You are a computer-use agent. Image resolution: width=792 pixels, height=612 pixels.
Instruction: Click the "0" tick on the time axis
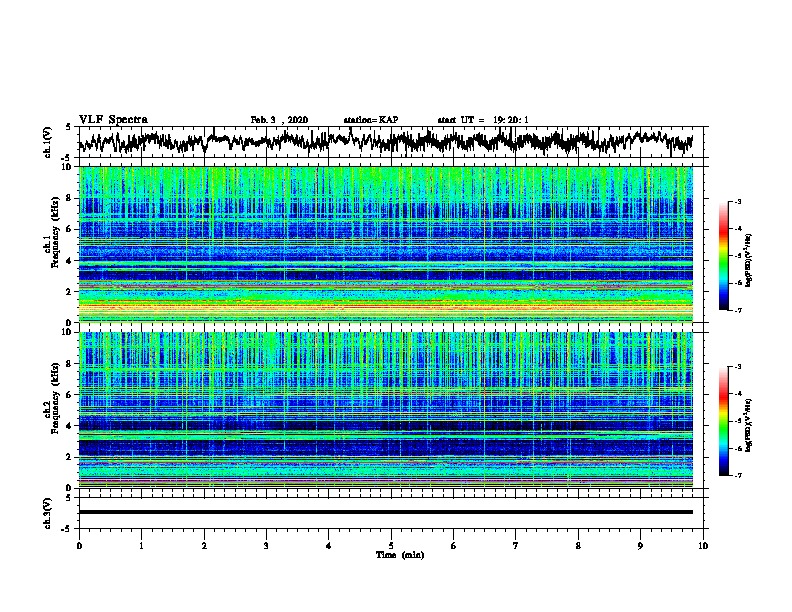point(79,546)
